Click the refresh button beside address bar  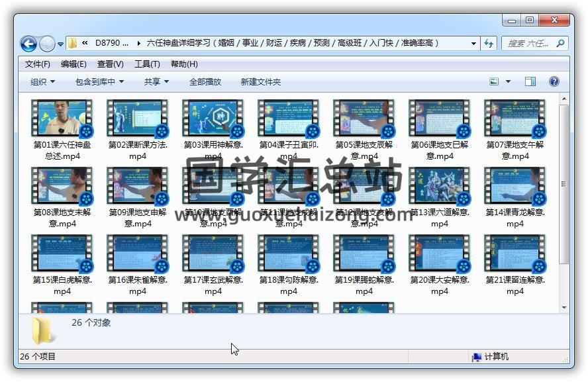pyautogui.click(x=489, y=44)
